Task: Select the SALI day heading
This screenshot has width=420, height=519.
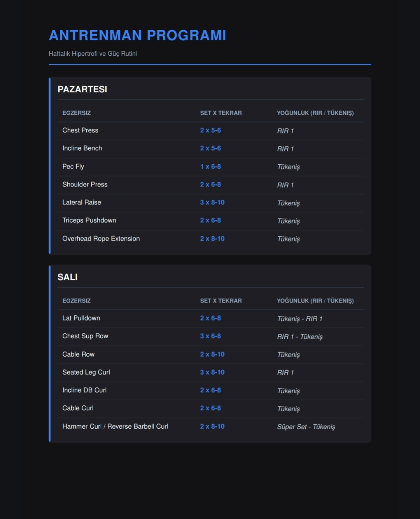Action: 68,277
